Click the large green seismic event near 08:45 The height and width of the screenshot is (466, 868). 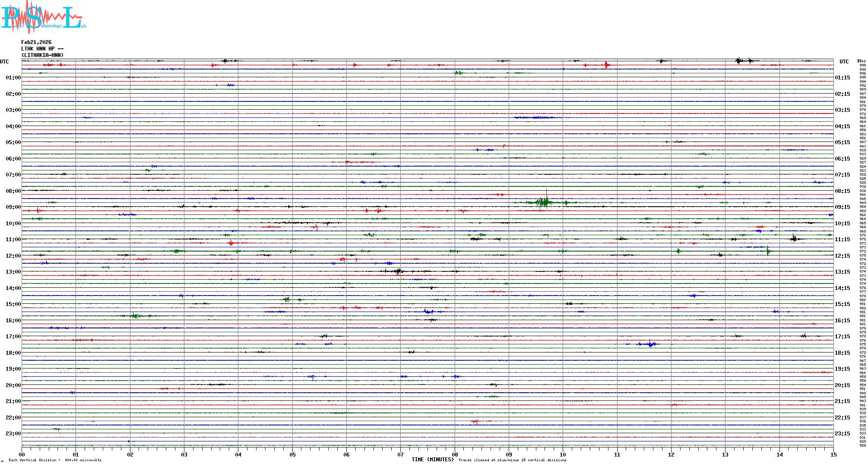[x=544, y=202]
